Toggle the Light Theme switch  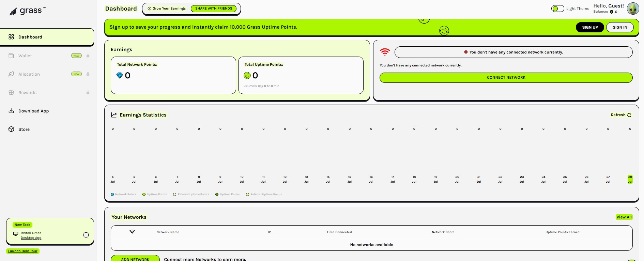[x=557, y=9]
